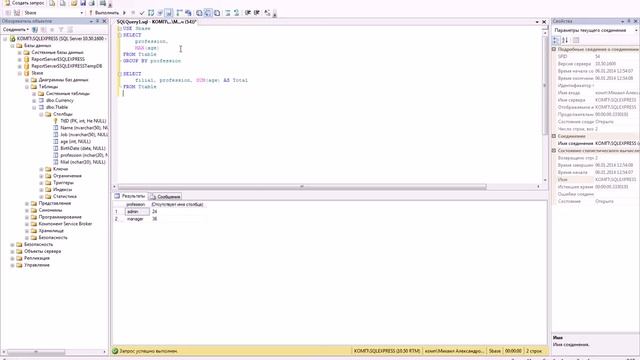Select the dbo.Ttable table
Image resolution: width=640 pixels, height=360 pixels.
pos(57,107)
